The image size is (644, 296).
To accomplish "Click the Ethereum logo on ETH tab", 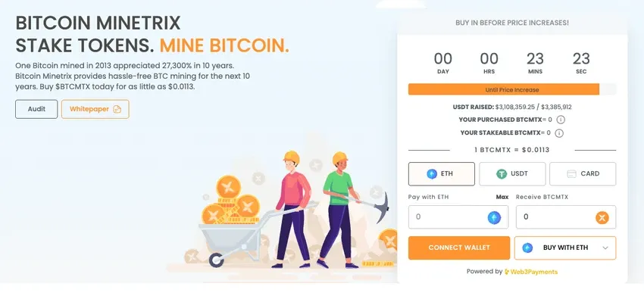I will click(x=432, y=173).
